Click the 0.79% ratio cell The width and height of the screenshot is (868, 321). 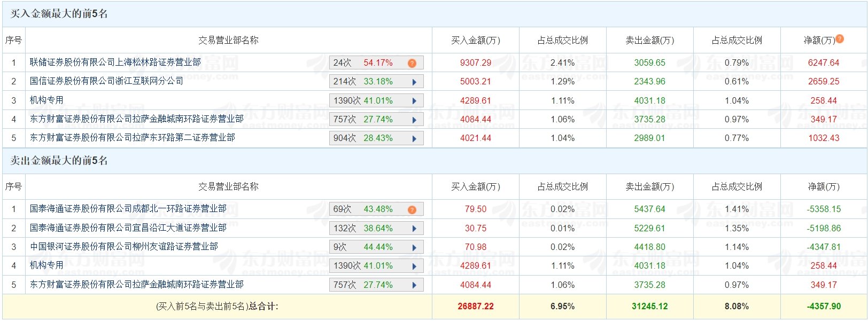click(737, 62)
